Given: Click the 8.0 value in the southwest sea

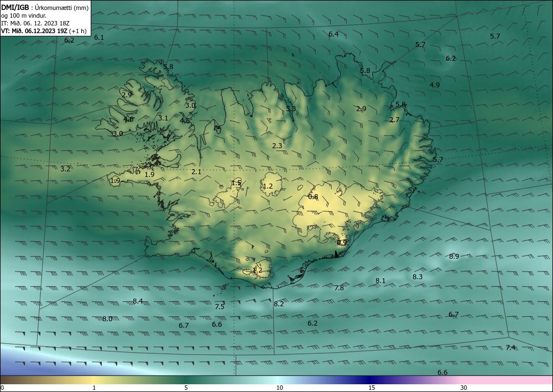Looking at the screenshot, I should click(107, 319).
